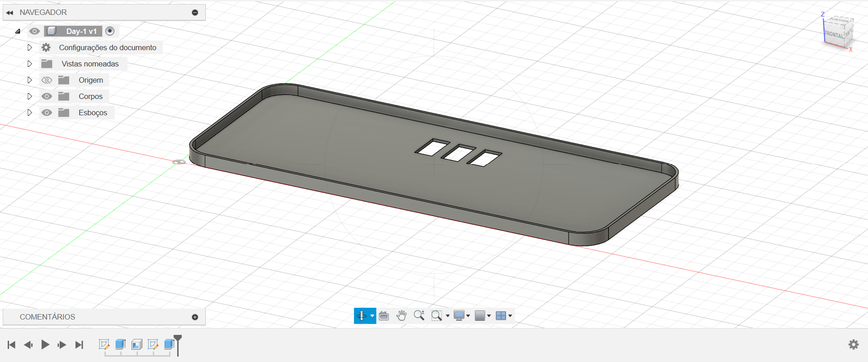Click the Look At view icon
Viewport: 868px width, 362px height.
384,316
